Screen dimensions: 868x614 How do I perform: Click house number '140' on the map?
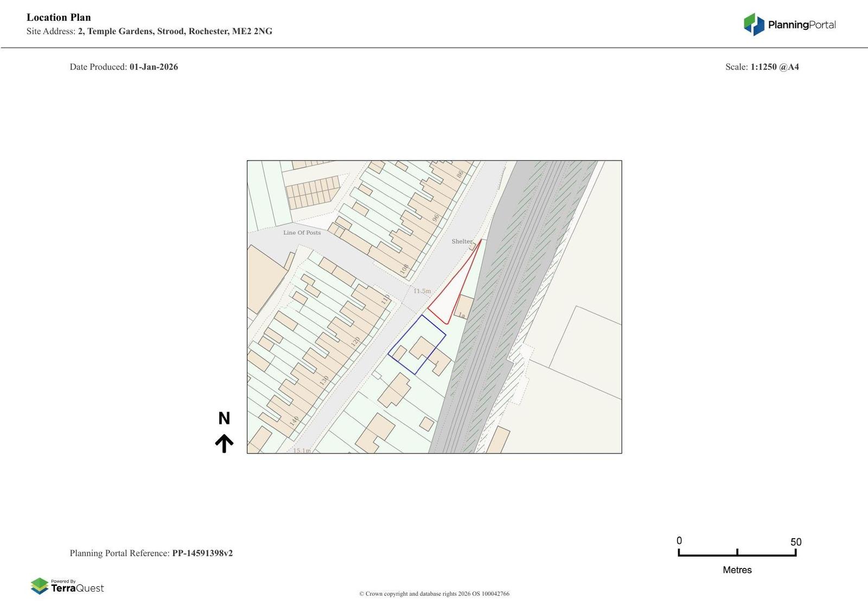293,421
